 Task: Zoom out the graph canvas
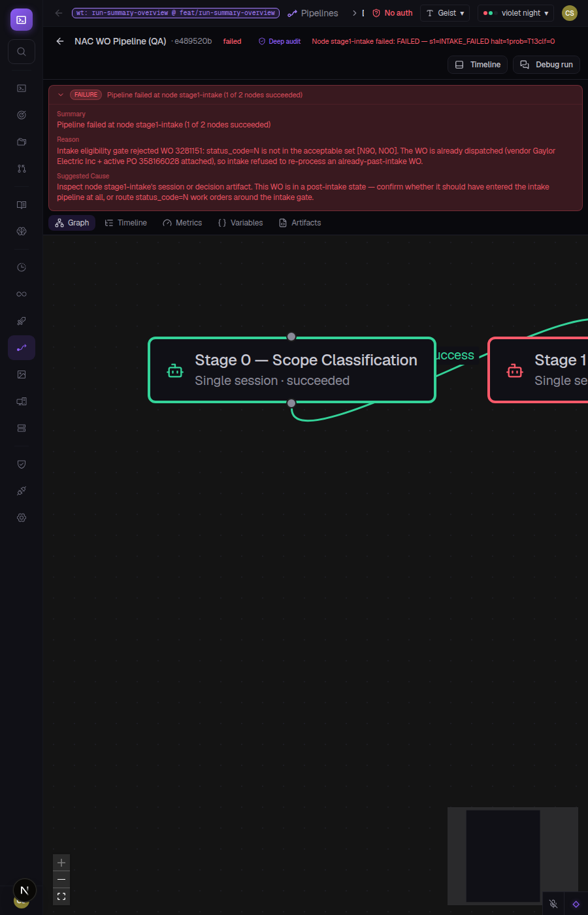[61, 880]
